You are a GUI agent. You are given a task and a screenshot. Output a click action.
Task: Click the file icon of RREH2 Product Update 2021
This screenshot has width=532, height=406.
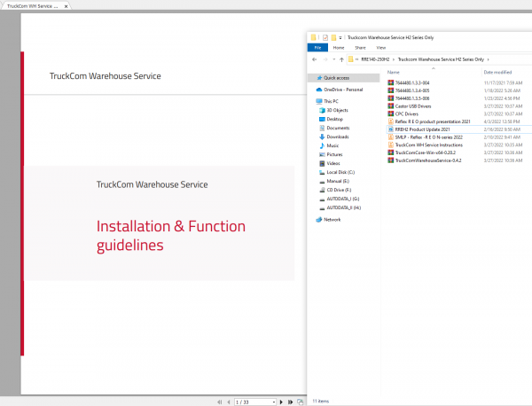pyautogui.click(x=390, y=129)
